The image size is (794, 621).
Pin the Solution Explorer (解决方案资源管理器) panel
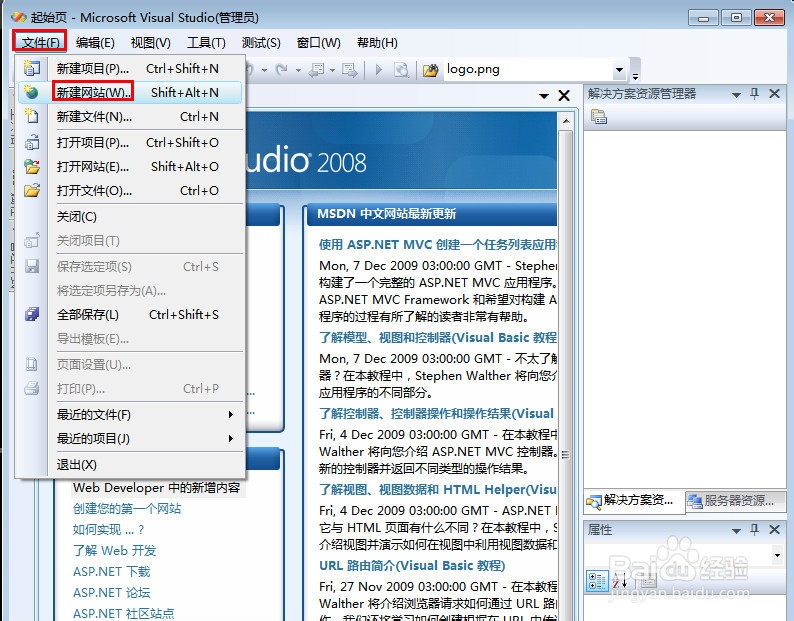755,93
